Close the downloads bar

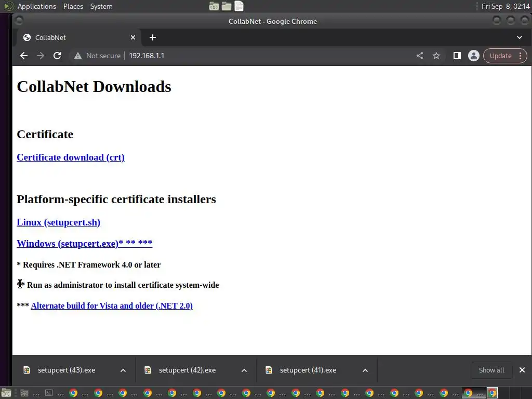522,370
